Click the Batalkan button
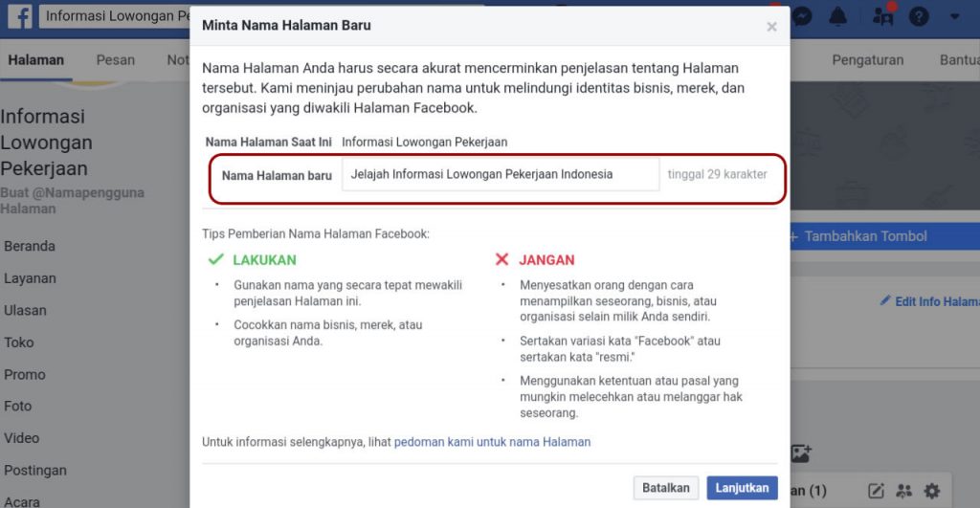The width and height of the screenshot is (980, 508). click(666, 488)
